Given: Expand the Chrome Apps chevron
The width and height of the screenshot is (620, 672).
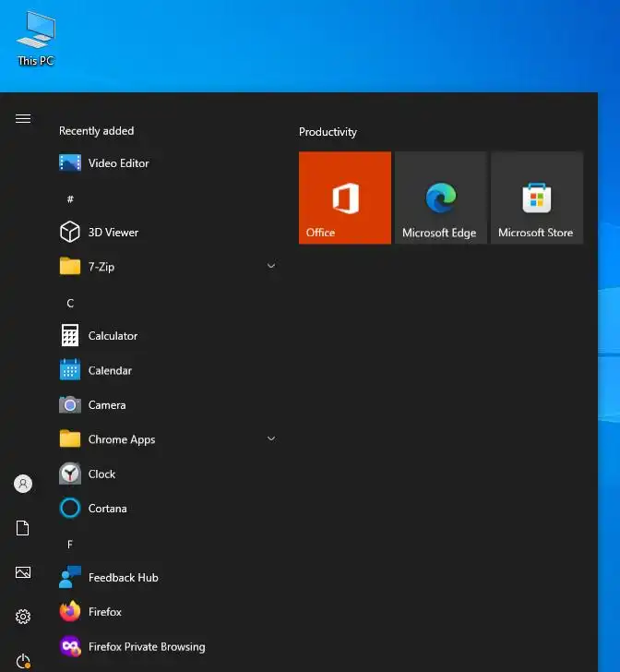Looking at the screenshot, I should coord(271,438).
